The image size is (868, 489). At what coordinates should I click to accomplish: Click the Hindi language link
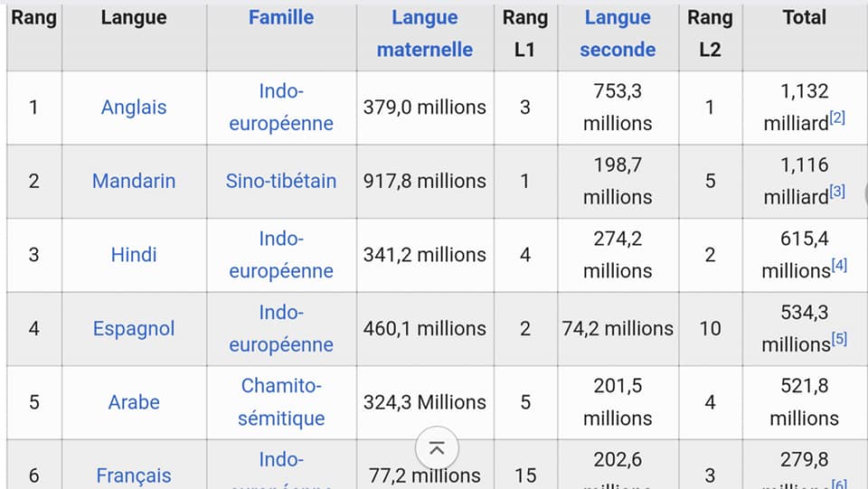click(134, 255)
